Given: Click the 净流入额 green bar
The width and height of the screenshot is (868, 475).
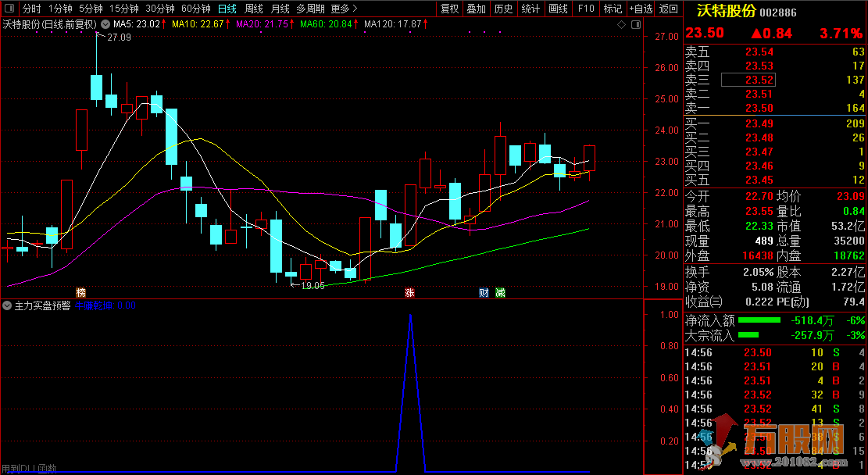Looking at the screenshot, I should [759, 320].
